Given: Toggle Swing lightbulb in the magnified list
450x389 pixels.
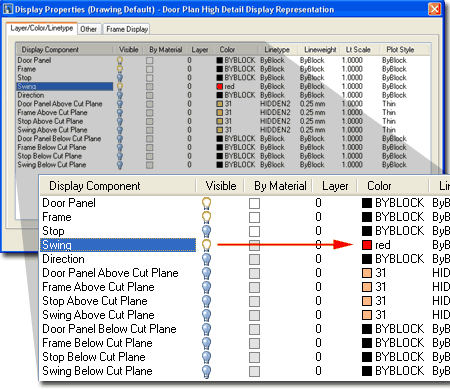Looking at the screenshot, I should tap(207, 245).
